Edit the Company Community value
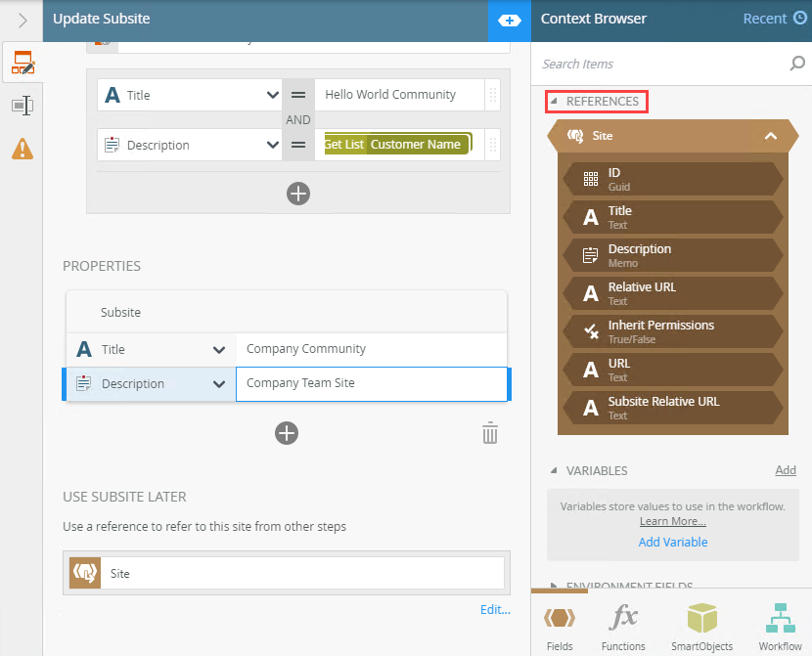Screen dimensions: 812x656 tap(372, 349)
